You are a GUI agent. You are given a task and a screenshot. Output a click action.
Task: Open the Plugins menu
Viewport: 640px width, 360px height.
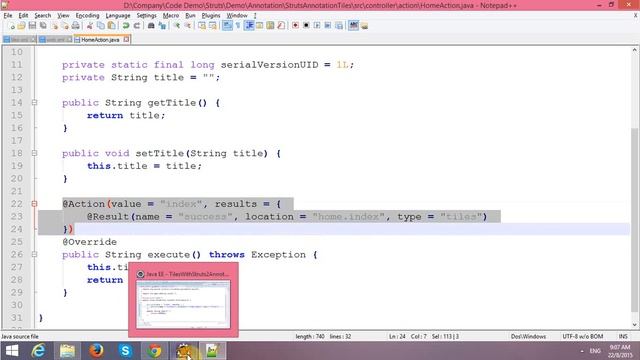[x=211, y=16]
